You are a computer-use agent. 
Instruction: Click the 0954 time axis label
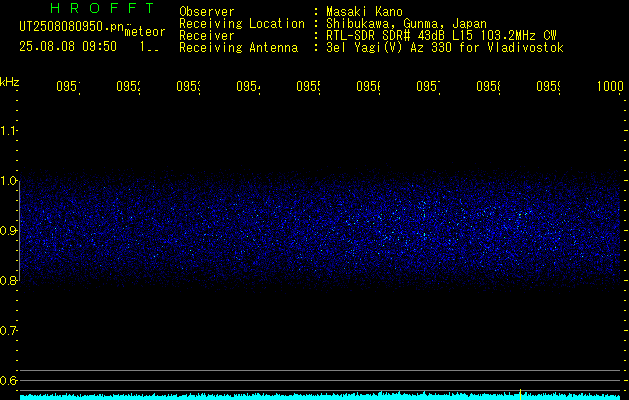(248, 86)
